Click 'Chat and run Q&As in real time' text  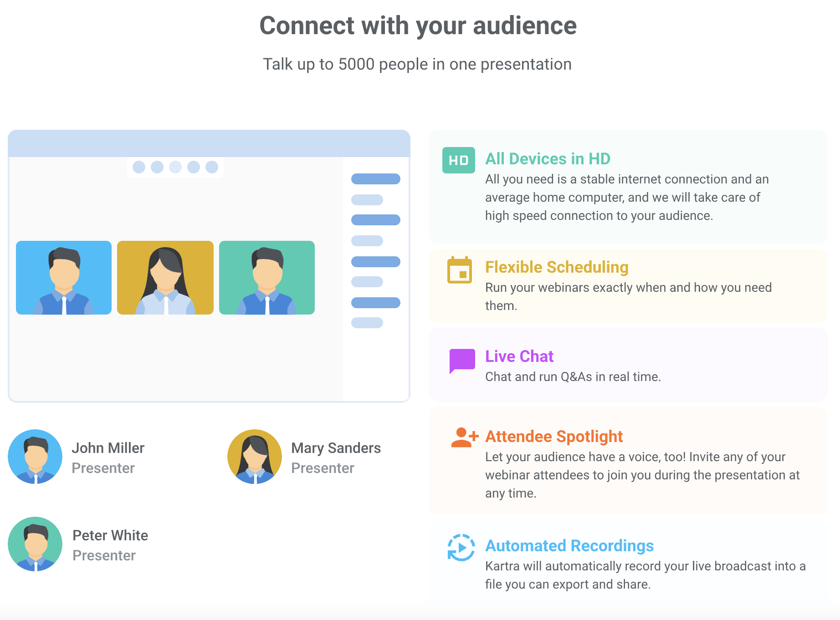coord(573,377)
